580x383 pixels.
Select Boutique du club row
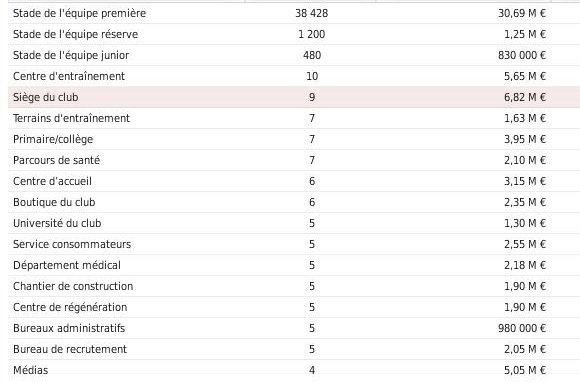[294, 202]
